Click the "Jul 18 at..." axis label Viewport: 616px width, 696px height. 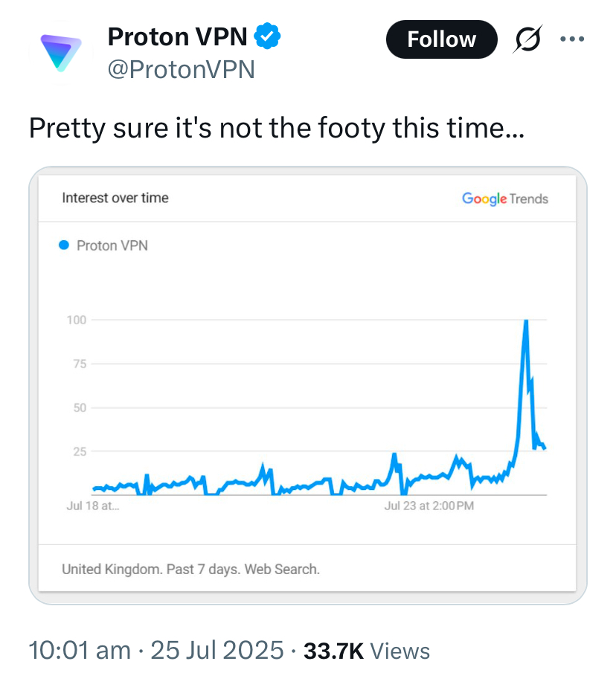92,506
